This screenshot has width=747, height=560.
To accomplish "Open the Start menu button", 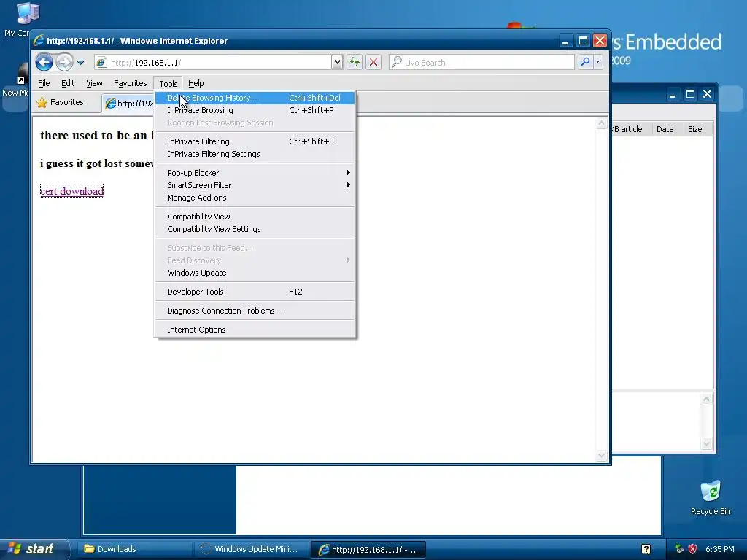I will coord(34,549).
